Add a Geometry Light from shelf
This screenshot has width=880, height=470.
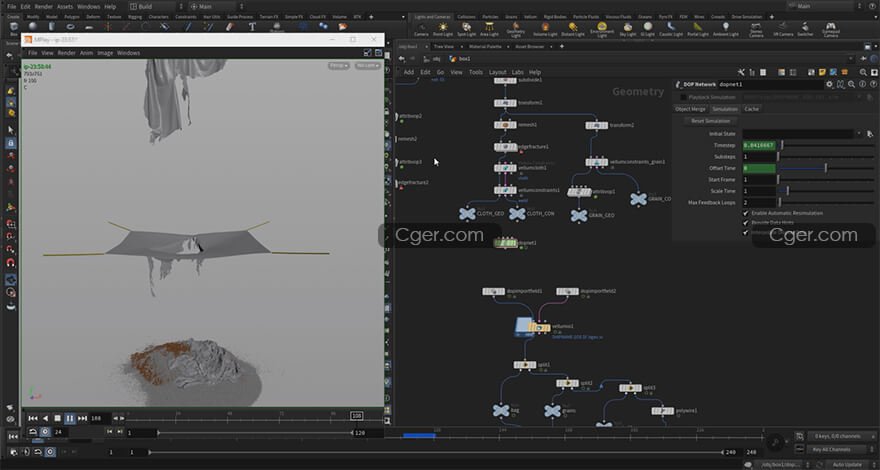516,30
